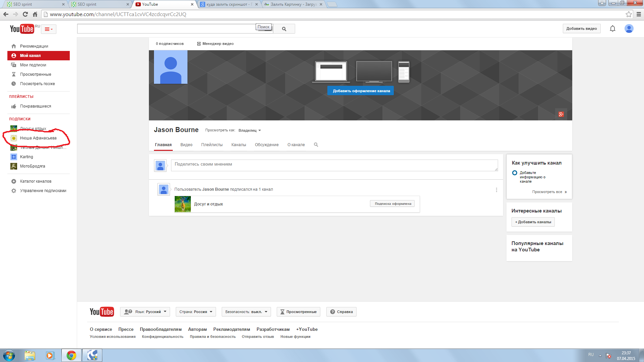Click the YouTube logo in header
The width and height of the screenshot is (644, 362).
click(x=22, y=29)
